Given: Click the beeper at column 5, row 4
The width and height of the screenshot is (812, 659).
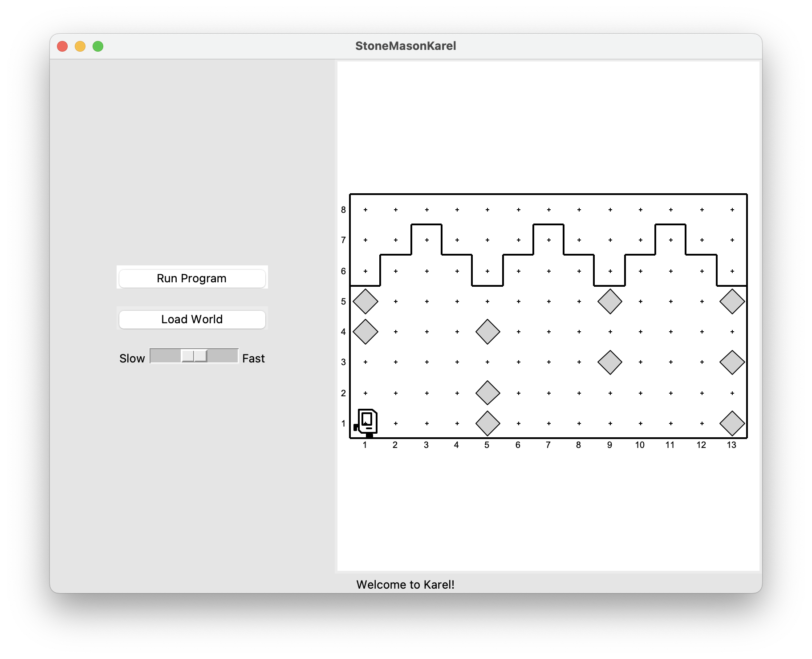Looking at the screenshot, I should click(x=488, y=332).
